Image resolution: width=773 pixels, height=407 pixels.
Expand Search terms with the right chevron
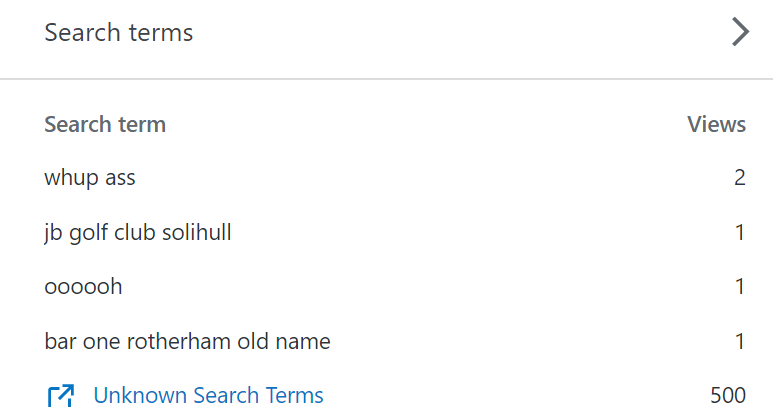click(x=740, y=33)
